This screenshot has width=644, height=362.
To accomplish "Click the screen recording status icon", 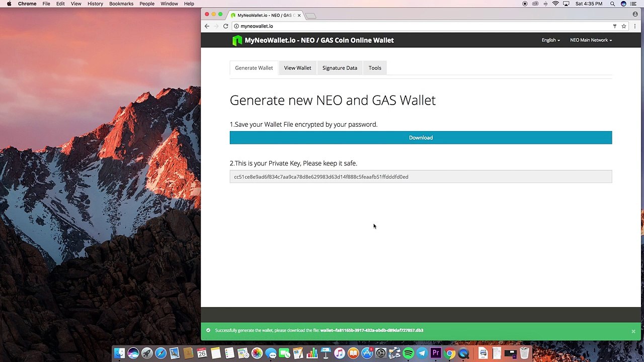I will (525, 4).
